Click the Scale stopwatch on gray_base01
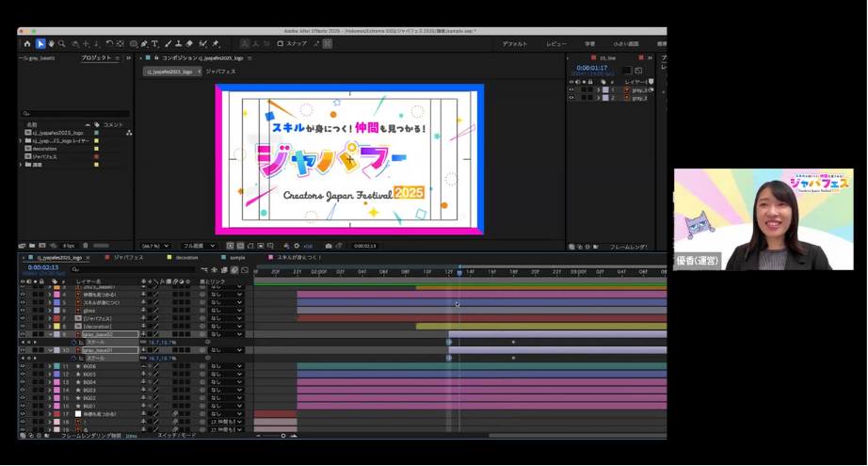 pyautogui.click(x=73, y=359)
